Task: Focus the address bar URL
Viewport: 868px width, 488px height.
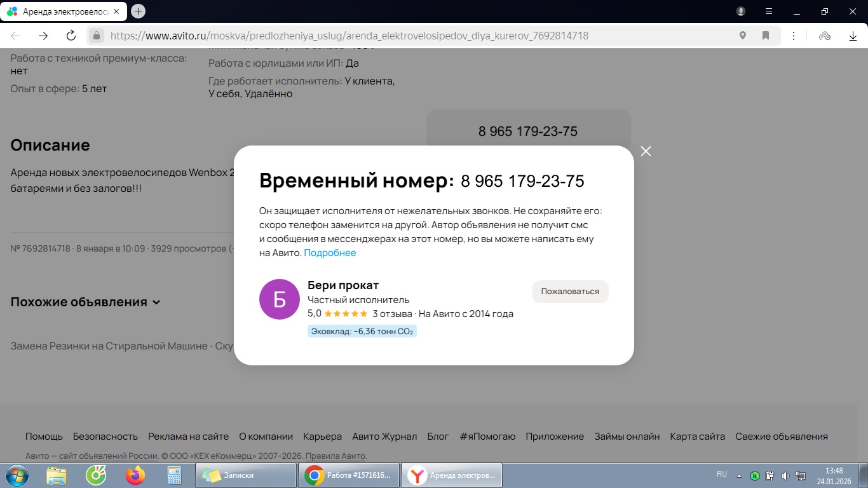Action: click(349, 36)
